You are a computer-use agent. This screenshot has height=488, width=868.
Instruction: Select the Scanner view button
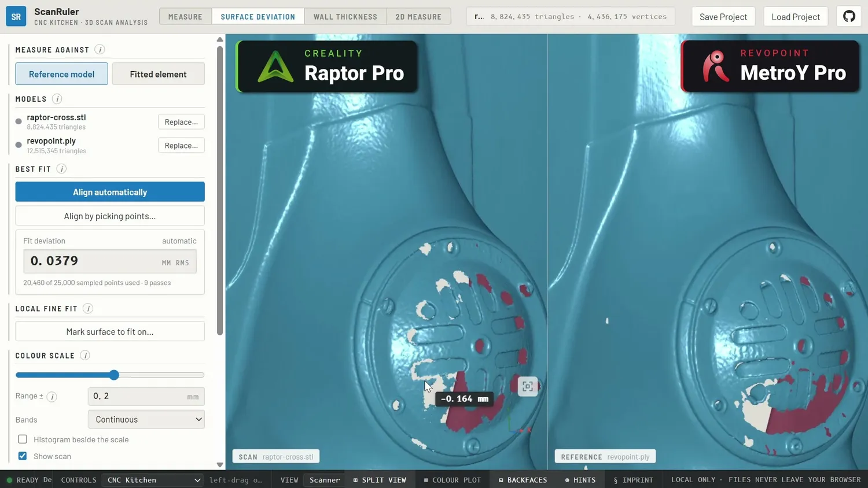325,480
